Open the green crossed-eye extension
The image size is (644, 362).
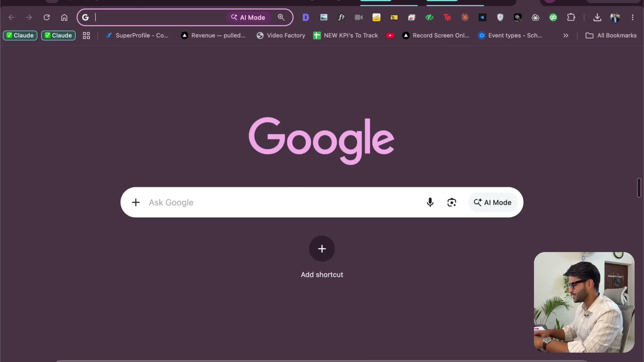coord(429,17)
